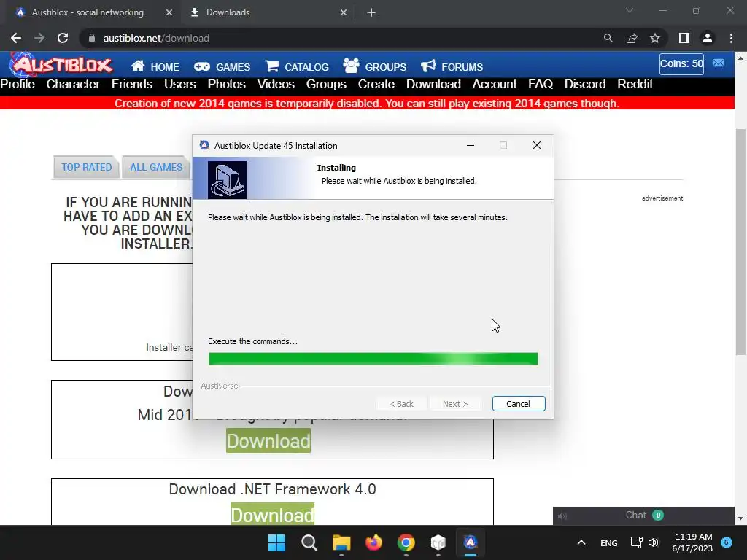The width and height of the screenshot is (747, 560).
Task: Open Firefox from the taskbar
Action: [x=373, y=542]
